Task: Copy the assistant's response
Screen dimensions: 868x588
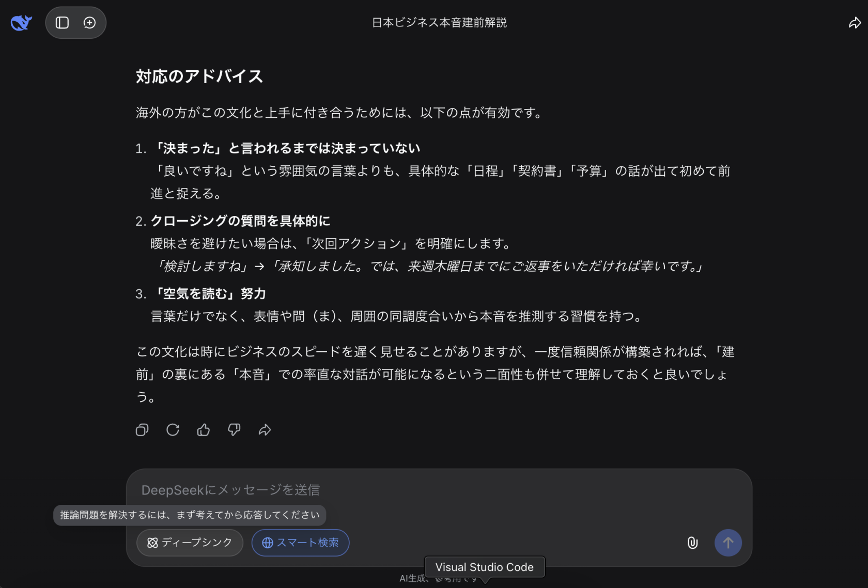Action: tap(142, 430)
